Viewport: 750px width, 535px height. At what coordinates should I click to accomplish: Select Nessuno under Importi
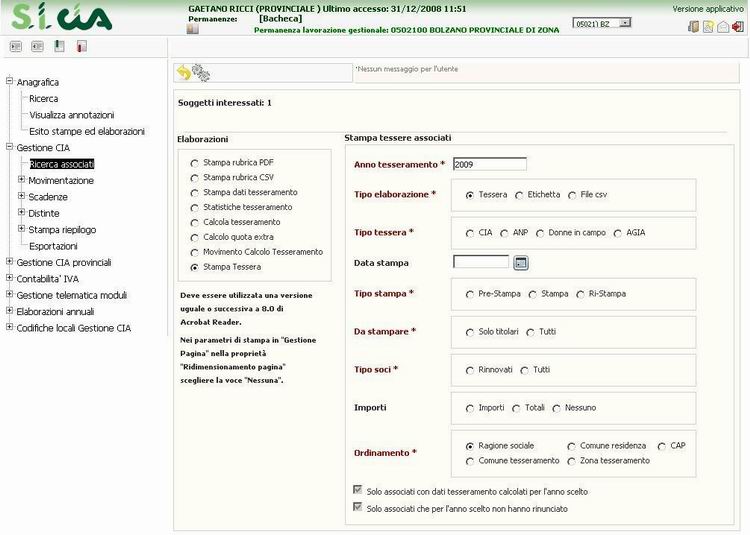(556, 409)
